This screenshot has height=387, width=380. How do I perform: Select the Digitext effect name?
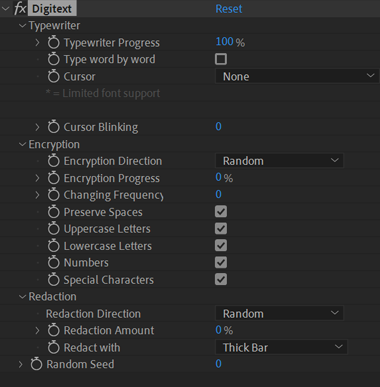coord(52,9)
